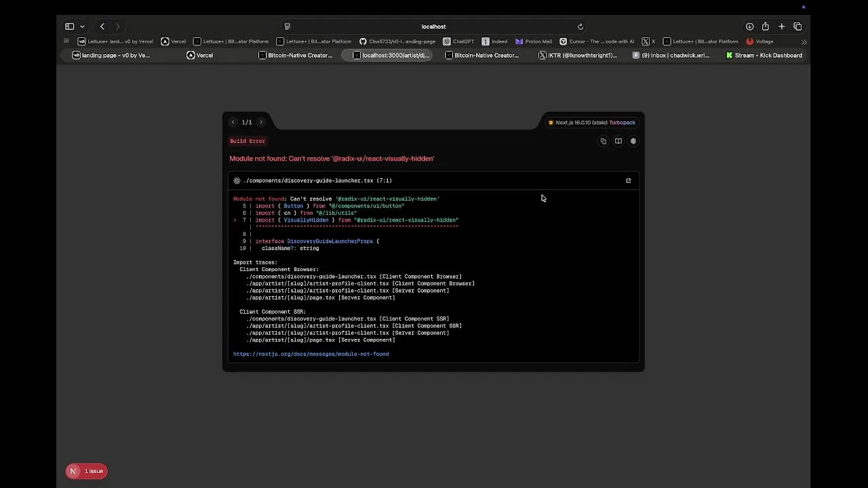Go back in Safari history
Screen dimensions: 868x488
click(102, 26)
